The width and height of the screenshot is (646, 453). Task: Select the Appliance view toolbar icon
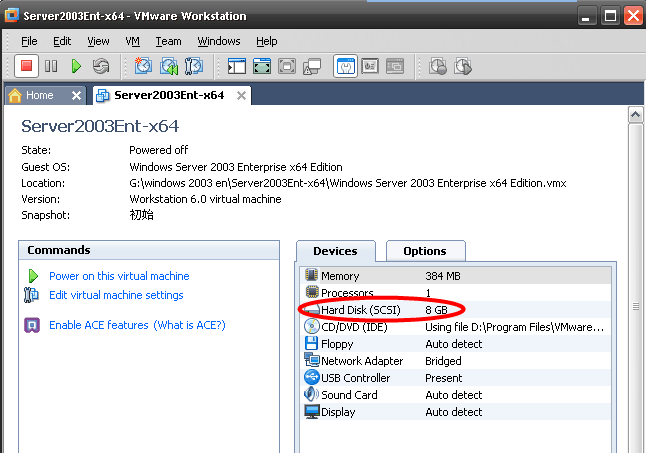click(370, 66)
